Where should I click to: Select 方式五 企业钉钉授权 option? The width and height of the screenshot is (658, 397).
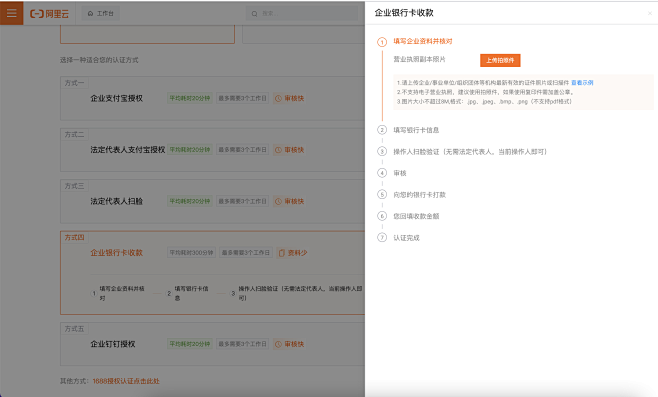click(x=112, y=344)
